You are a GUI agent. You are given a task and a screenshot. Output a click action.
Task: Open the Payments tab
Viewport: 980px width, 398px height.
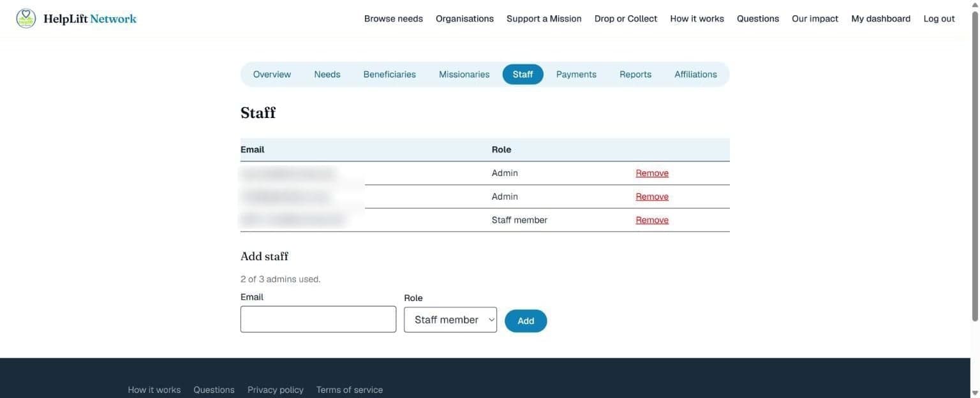[x=576, y=75]
